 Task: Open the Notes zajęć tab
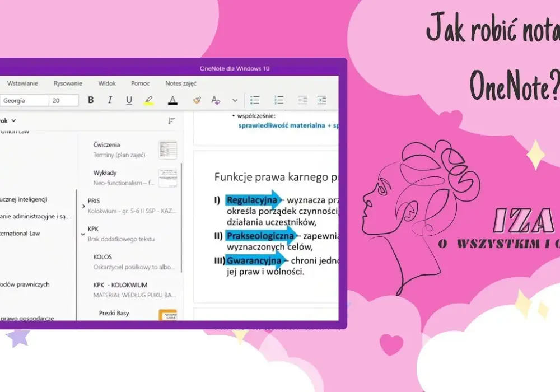pyautogui.click(x=181, y=83)
